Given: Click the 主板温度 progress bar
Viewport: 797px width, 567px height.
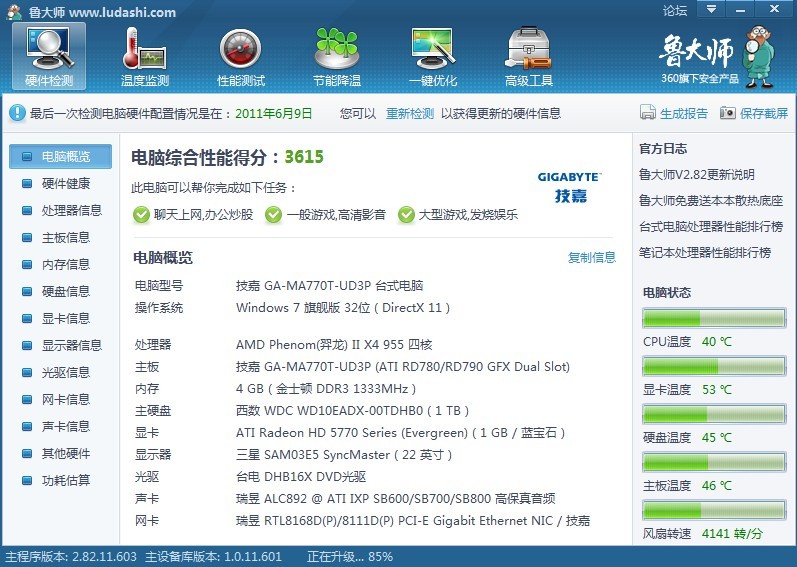Looking at the screenshot, I should (714, 462).
